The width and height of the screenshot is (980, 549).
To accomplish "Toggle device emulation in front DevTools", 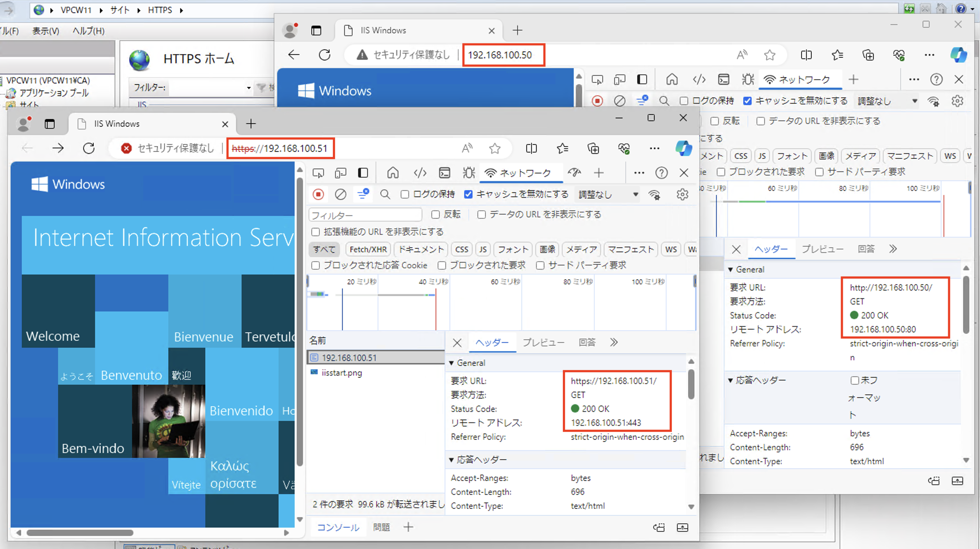I will [341, 173].
